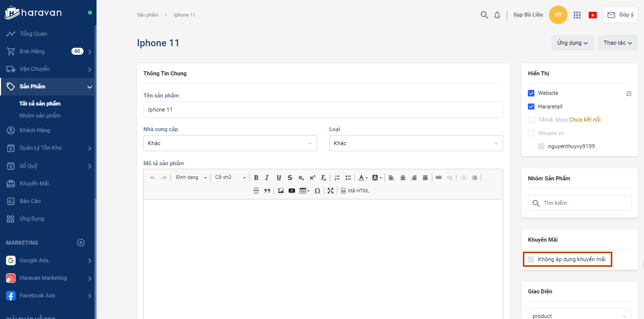Align text left
Viewport: 644px width, 319px height.
click(392, 177)
